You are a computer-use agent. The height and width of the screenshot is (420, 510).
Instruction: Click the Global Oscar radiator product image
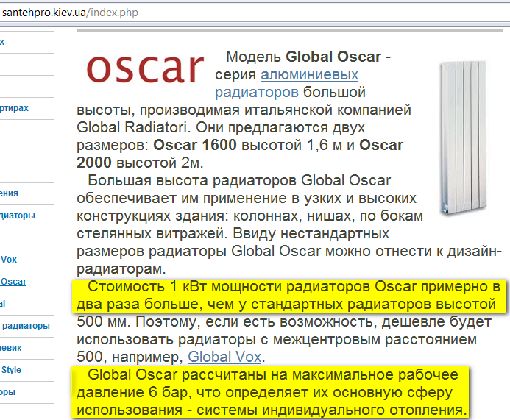click(464, 138)
